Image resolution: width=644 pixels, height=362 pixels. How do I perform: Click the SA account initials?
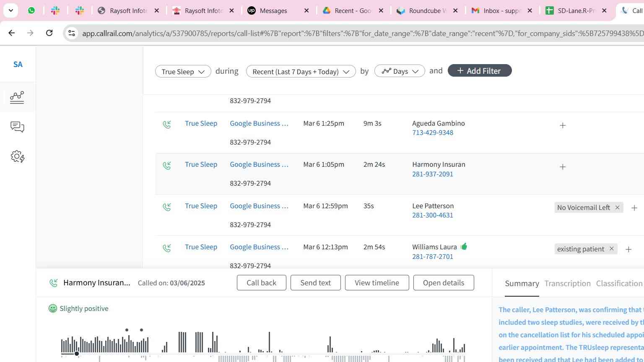[x=18, y=65]
